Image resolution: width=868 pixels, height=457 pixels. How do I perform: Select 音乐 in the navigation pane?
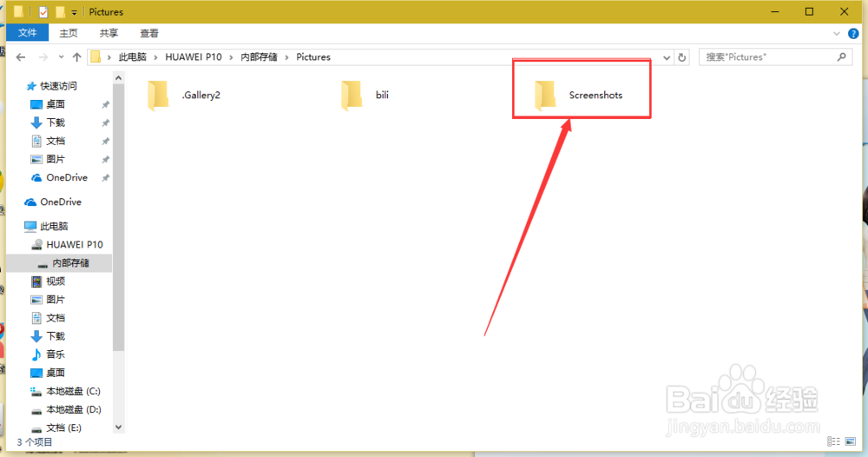click(x=56, y=354)
